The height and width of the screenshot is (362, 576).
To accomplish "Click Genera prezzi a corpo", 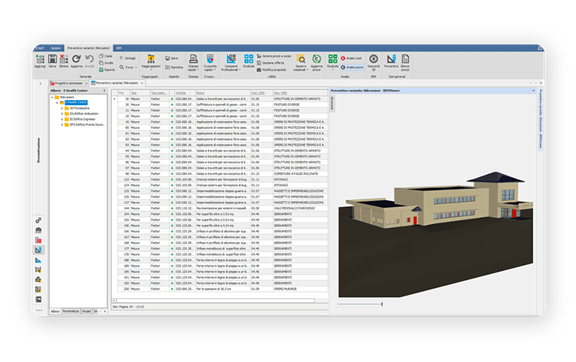I will (274, 56).
